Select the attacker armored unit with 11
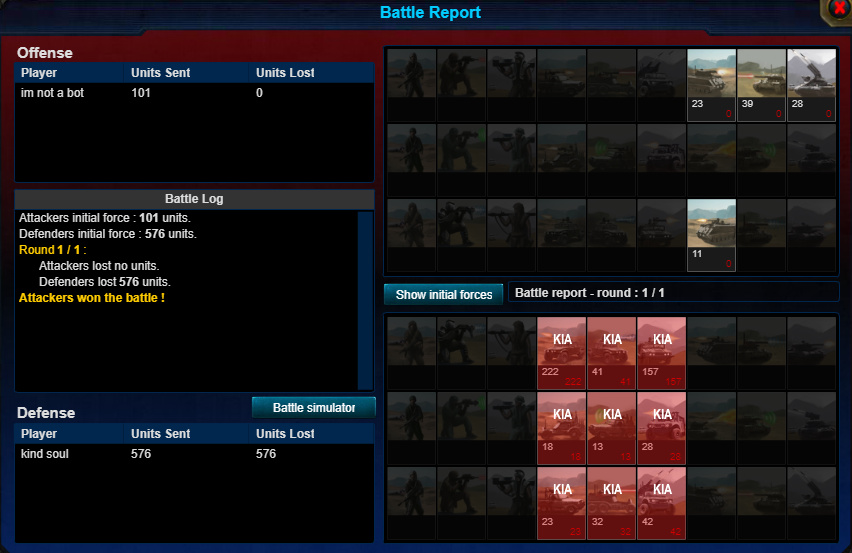This screenshot has width=852, height=553. (x=711, y=235)
